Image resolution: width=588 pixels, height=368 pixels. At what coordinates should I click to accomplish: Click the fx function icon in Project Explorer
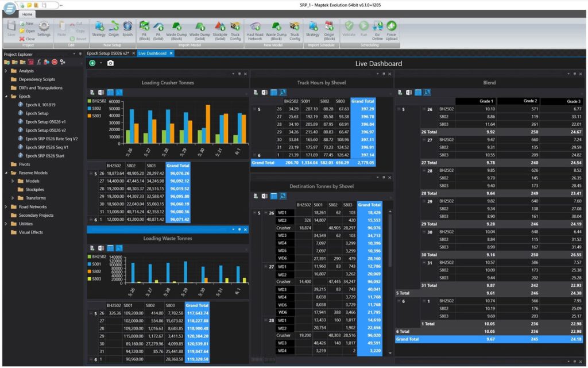38,62
